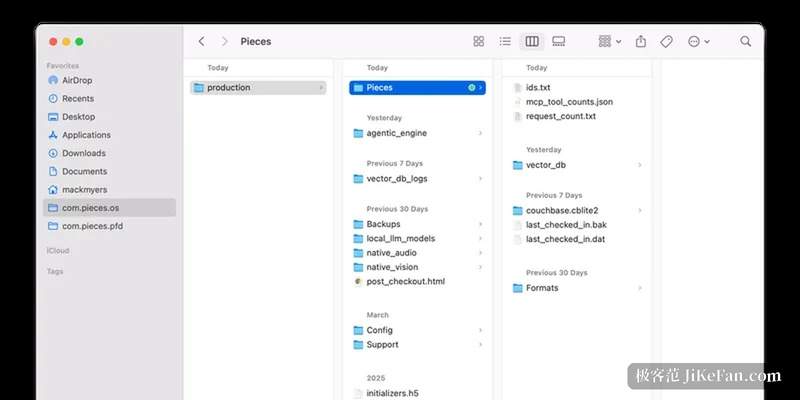This screenshot has height=400, width=800.
Task: Click the folder icon beside Support
Action: (x=358, y=344)
